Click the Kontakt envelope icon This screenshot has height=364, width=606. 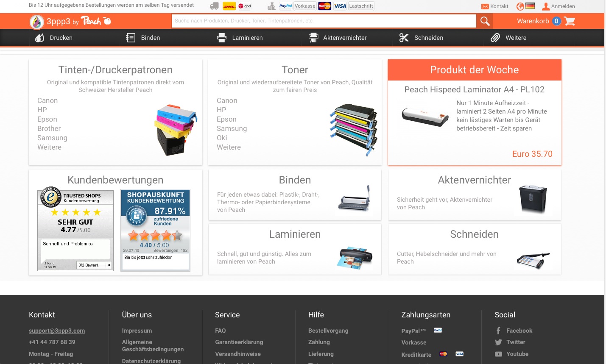[485, 6]
